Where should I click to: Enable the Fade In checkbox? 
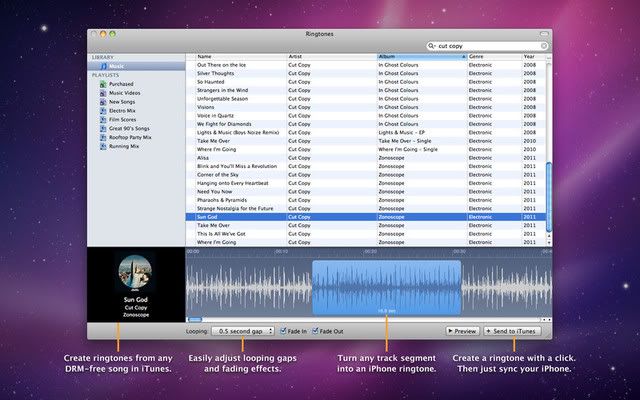283,331
